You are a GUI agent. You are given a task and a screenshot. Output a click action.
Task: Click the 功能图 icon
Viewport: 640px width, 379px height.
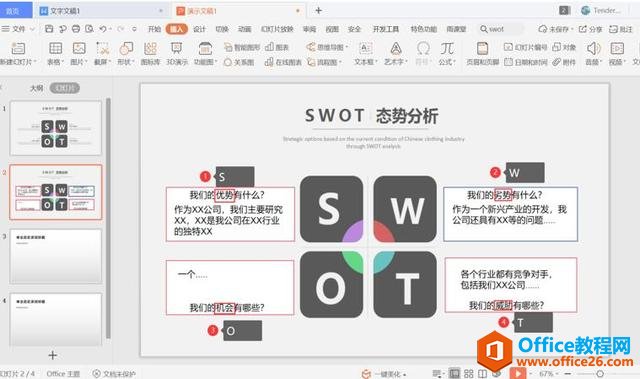pyautogui.click(x=205, y=53)
